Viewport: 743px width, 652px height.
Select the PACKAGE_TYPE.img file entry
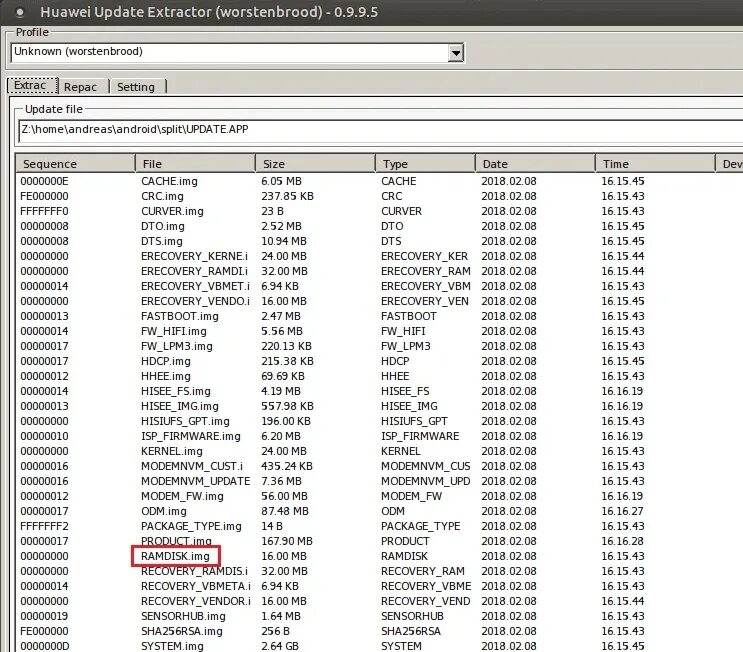click(x=191, y=526)
